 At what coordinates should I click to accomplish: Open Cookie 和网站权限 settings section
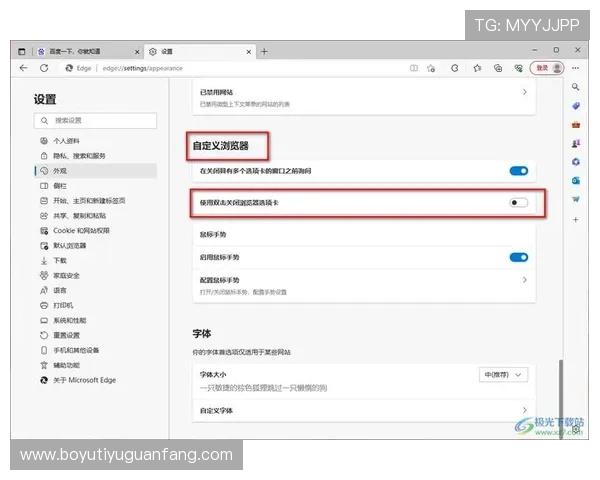(x=96, y=230)
